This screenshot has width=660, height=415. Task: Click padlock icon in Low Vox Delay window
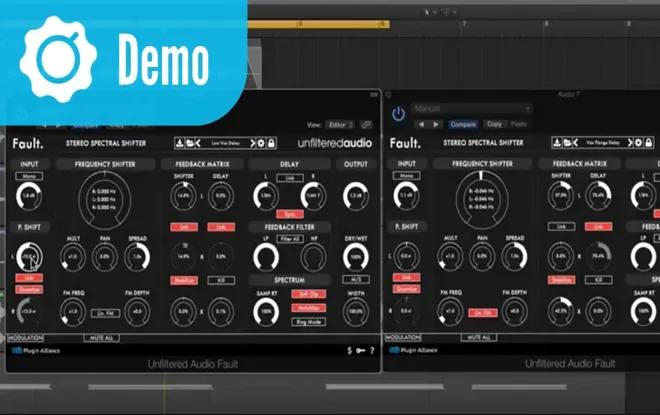[271, 143]
